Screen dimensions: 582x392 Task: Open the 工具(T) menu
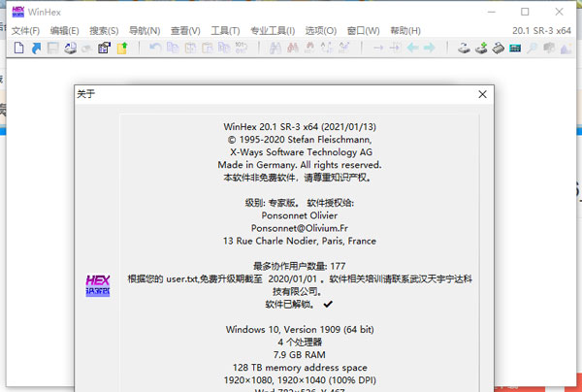tap(225, 30)
